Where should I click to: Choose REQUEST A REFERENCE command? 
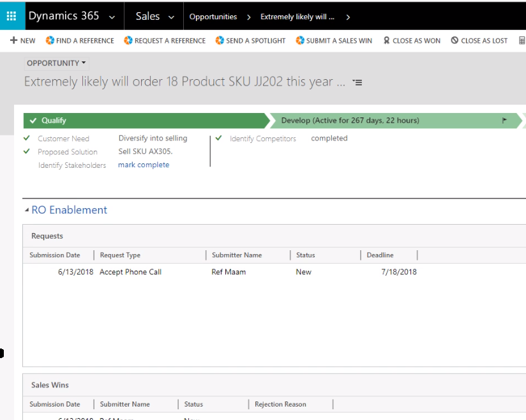[x=170, y=41]
